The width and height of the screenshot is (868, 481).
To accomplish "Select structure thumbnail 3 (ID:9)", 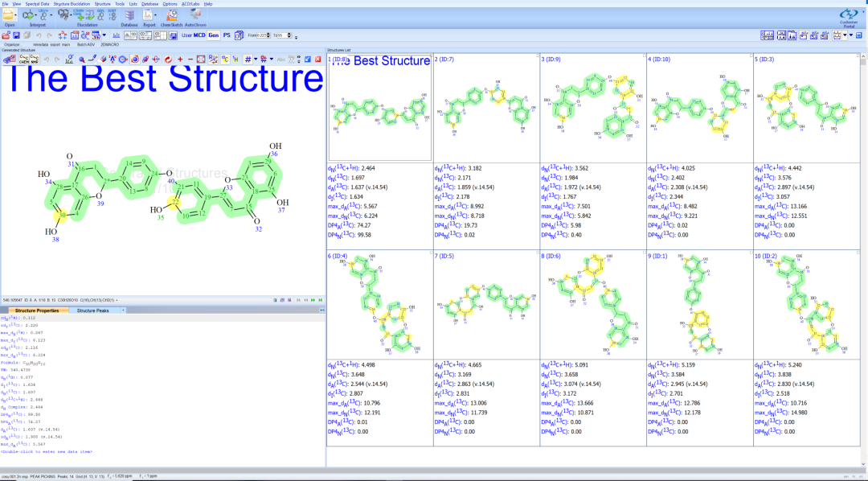I will point(593,108).
